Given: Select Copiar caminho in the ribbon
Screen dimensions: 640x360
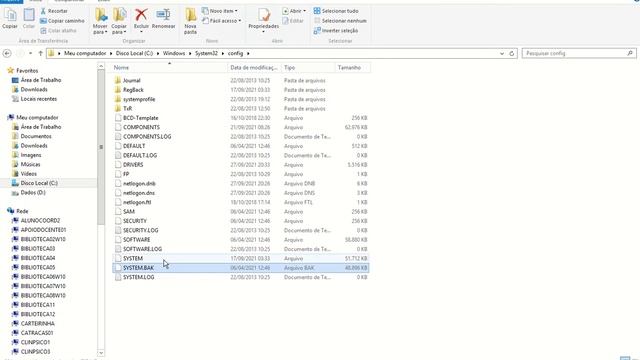Looking at the screenshot, I should (62, 21).
